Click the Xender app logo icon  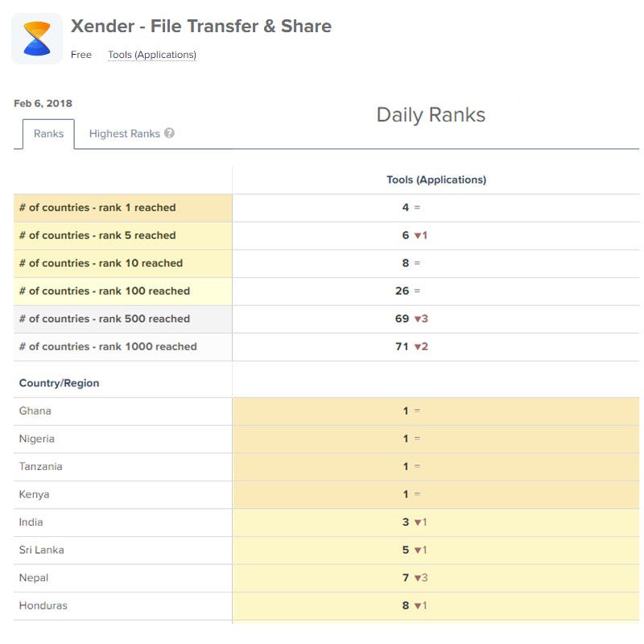click(37, 38)
